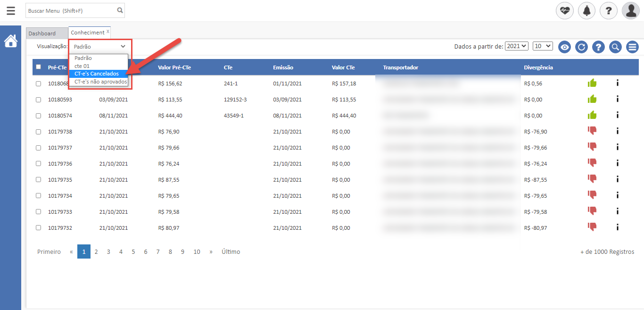
Task: Choose CT-e's Cancelados in Visualização list
Action: (97, 74)
